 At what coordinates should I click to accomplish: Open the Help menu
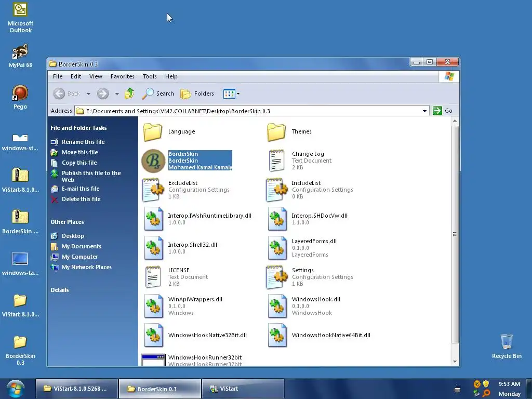pyautogui.click(x=171, y=76)
